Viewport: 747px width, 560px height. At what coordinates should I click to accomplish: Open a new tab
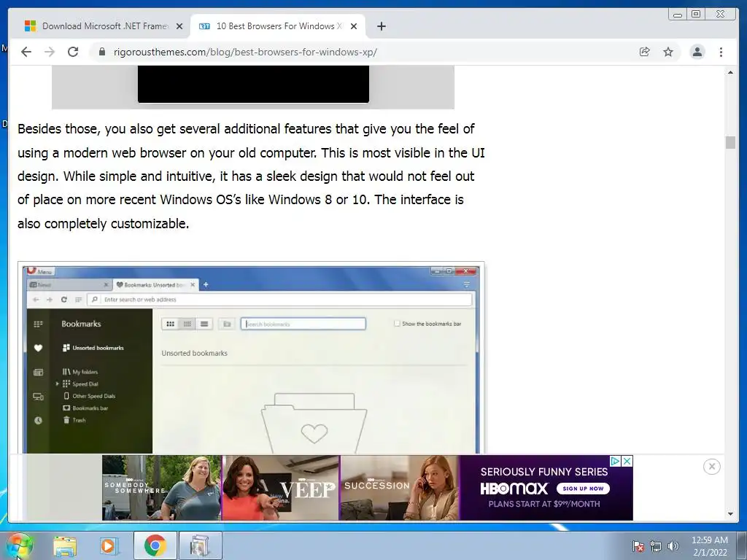[381, 26]
